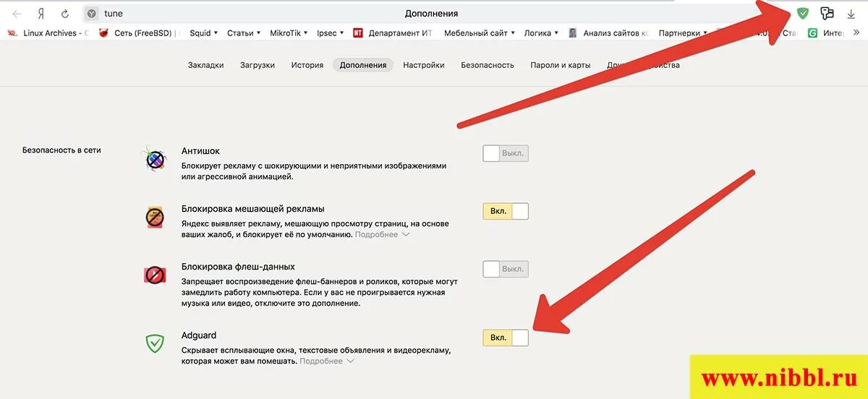Click the green G bookmark icon
This screenshot has height=399, width=868.
click(x=812, y=33)
